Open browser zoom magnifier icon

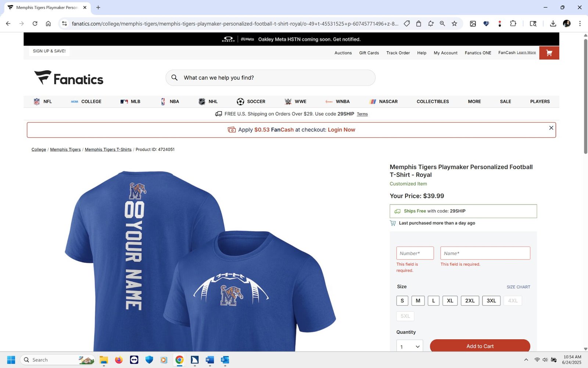coord(442,24)
